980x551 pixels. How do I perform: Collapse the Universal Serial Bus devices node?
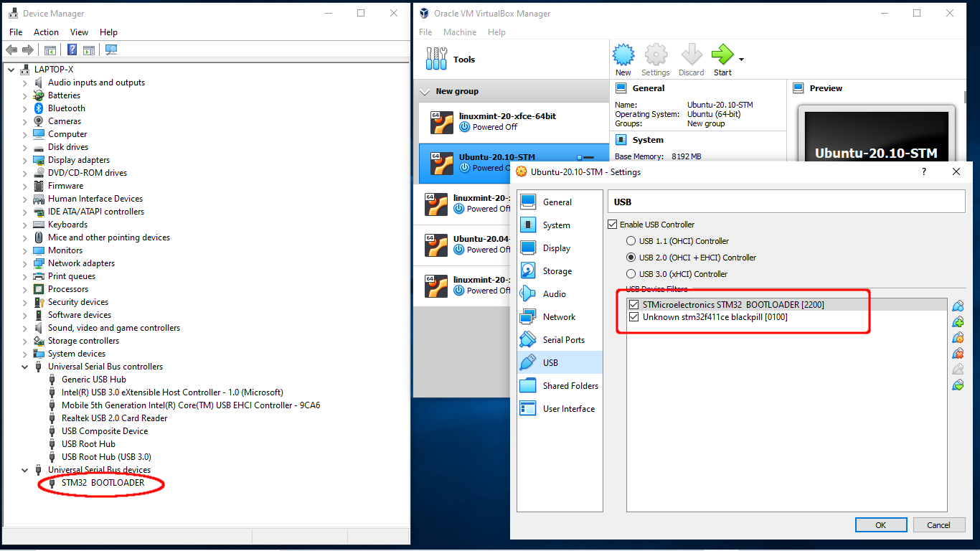point(25,470)
